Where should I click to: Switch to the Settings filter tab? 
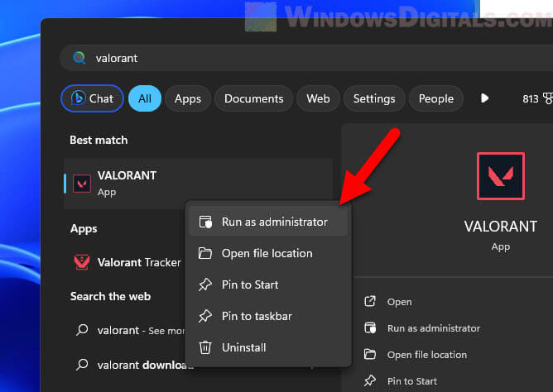(374, 98)
